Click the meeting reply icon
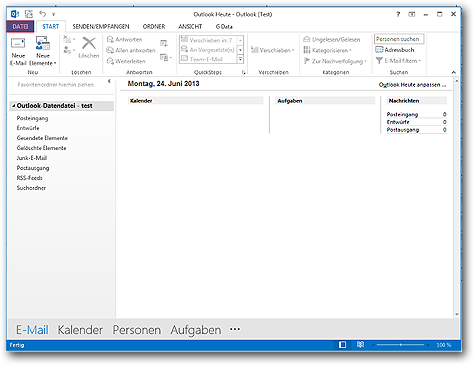 (164, 43)
